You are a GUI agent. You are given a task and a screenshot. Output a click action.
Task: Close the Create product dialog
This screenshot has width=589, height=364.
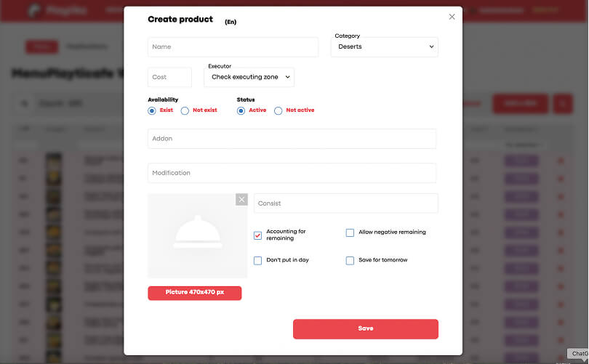point(452,17)
